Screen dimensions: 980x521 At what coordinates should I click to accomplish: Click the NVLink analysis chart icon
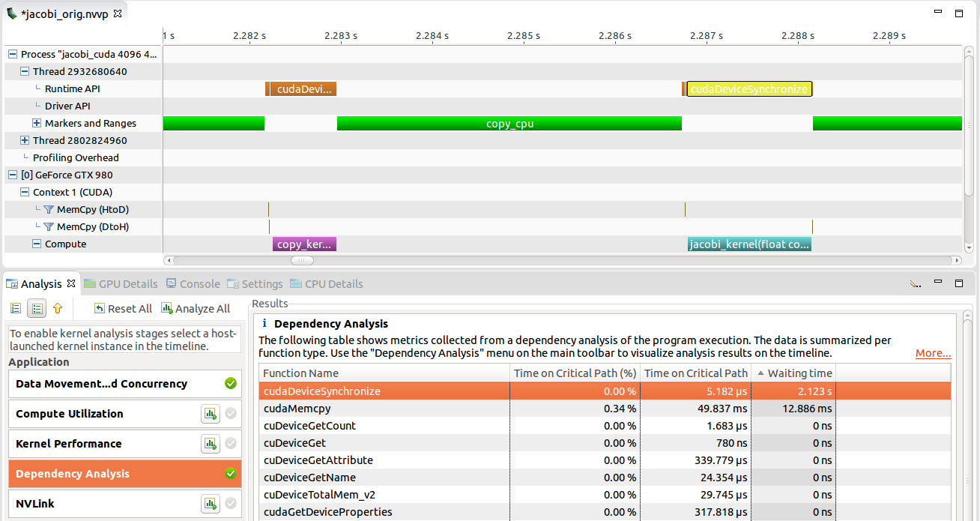[x=210, y=504]
